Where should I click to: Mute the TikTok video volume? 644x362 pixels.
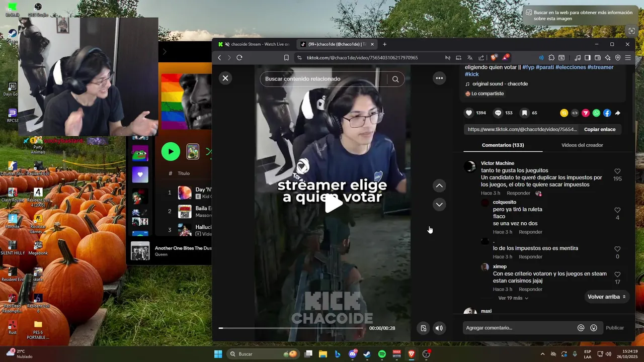coord(439,328)
